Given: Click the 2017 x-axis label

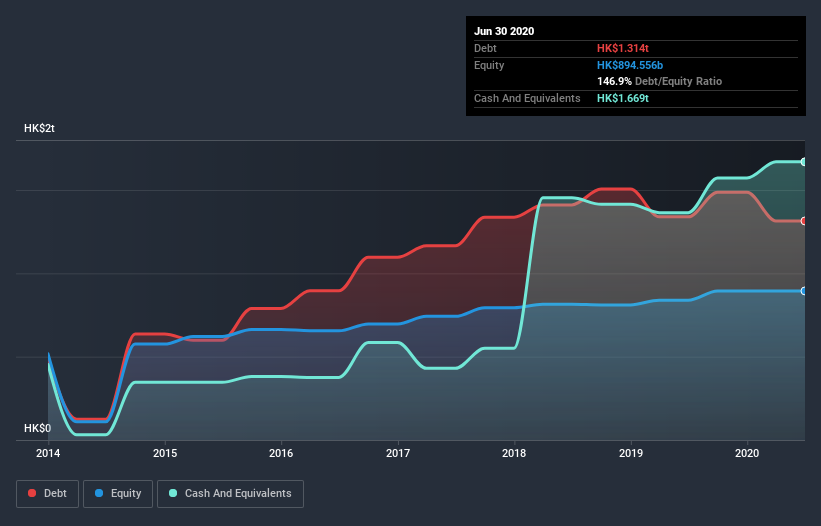Looking at the screenshot, I should click(398, 453).
